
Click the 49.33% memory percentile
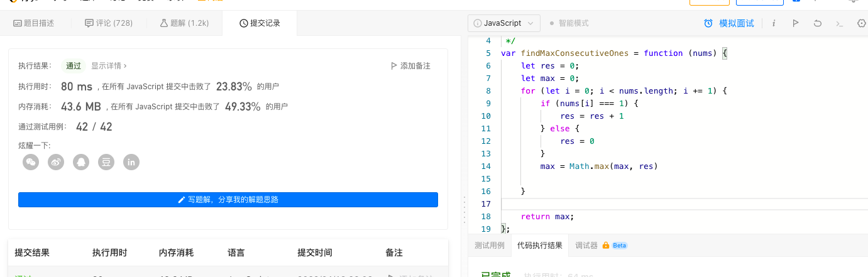[243, 106]
